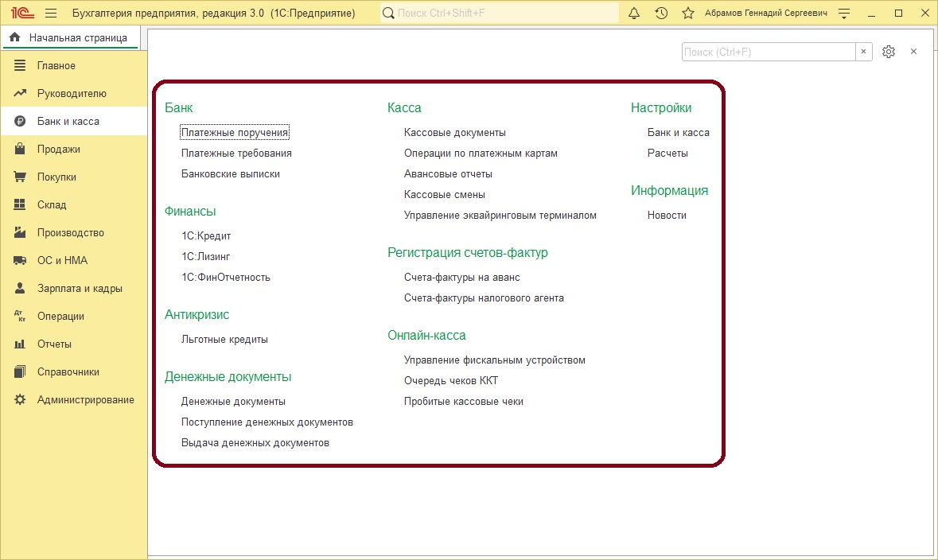
Task: Select the Отчеты bar chart icon
Action: point(21,344)
